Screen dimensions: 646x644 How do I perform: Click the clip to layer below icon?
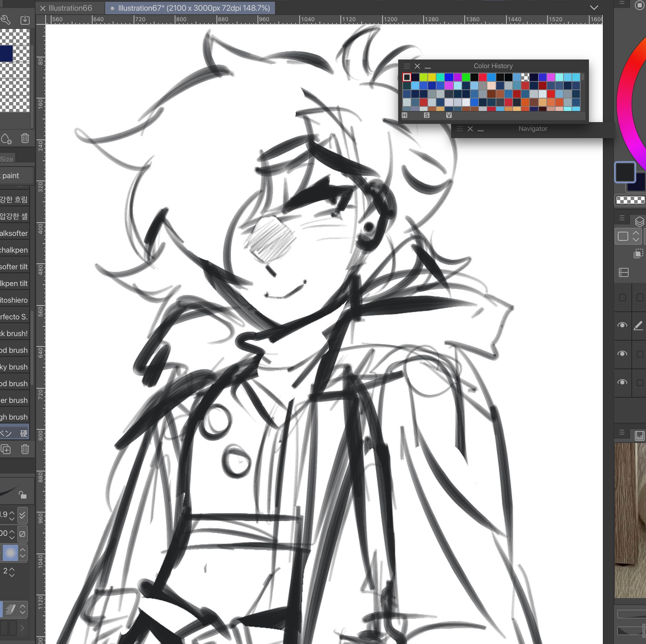638,254
